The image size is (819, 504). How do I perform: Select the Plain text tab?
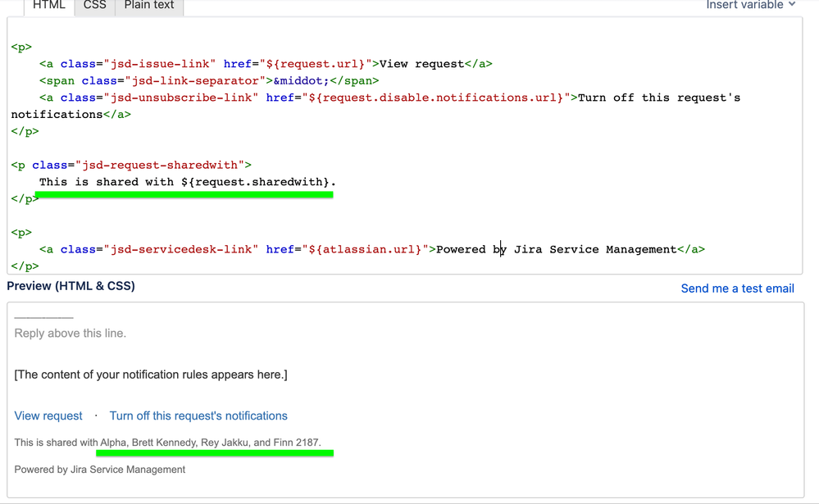click(149, 7)
